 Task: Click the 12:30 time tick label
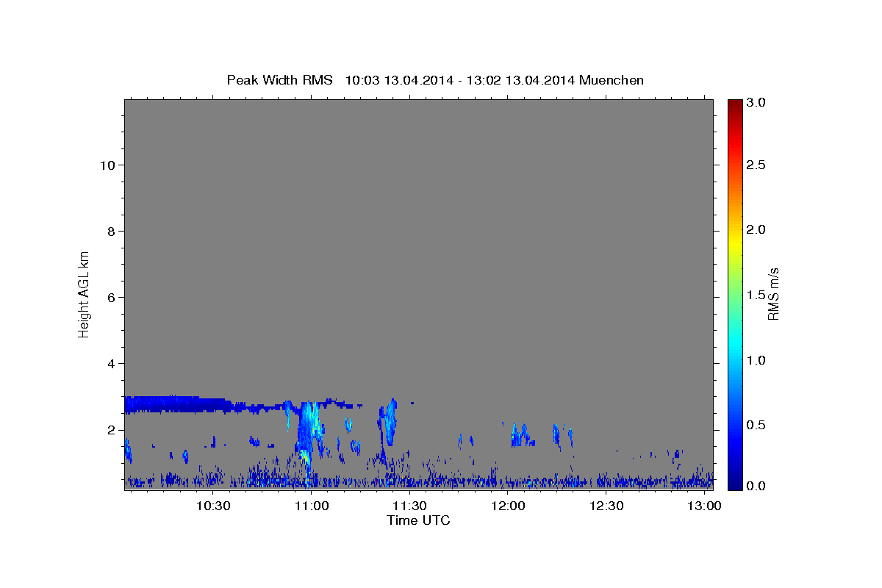pos(606,506)
